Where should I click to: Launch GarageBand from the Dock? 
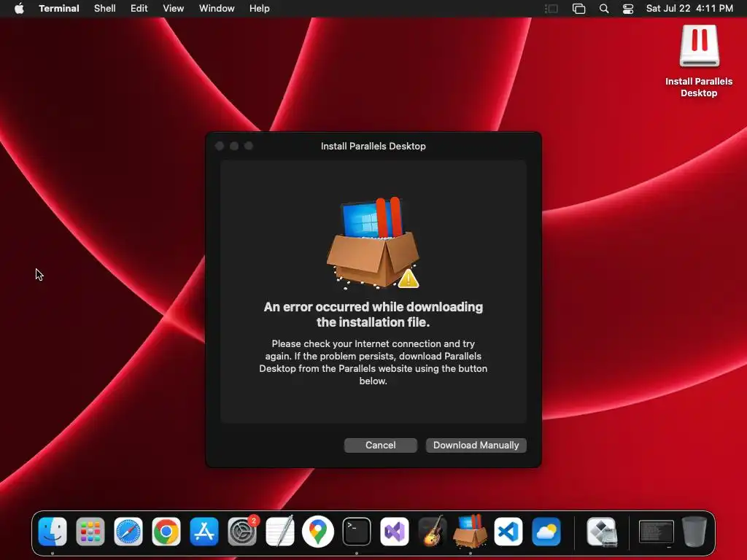(x=432, y=532)
